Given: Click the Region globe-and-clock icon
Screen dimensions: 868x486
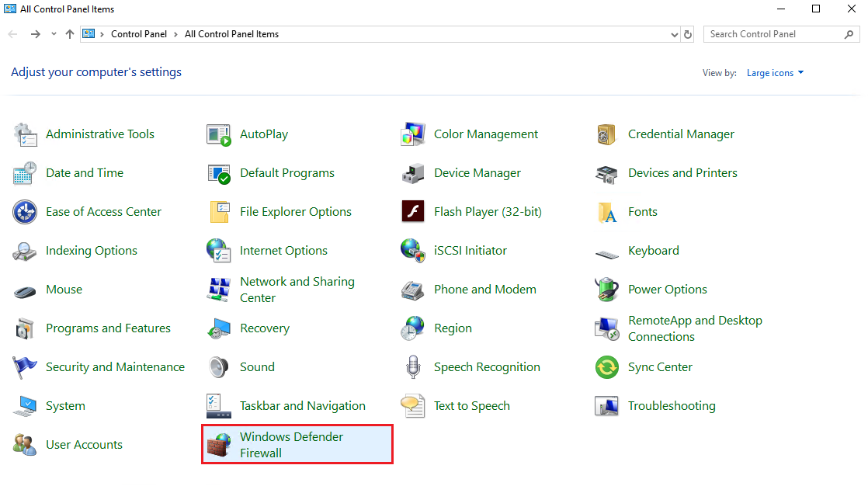Looking at the screenshot, I should click(413, 328).
